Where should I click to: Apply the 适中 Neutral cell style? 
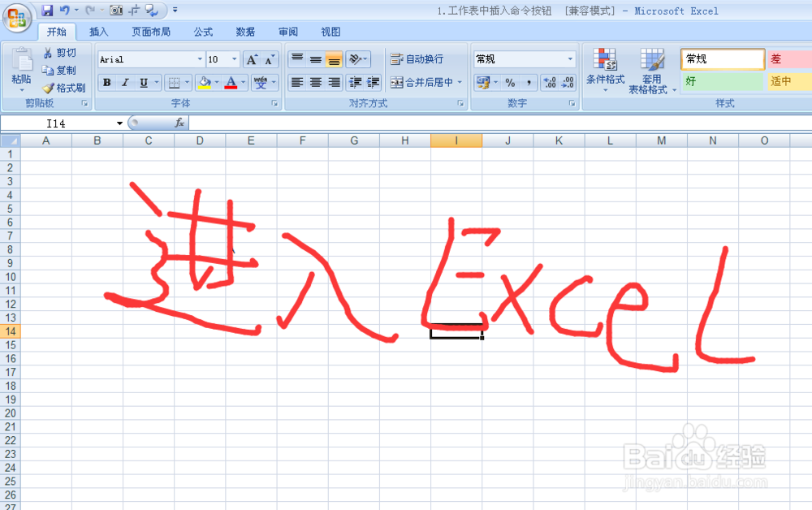(x=790, y=81)
